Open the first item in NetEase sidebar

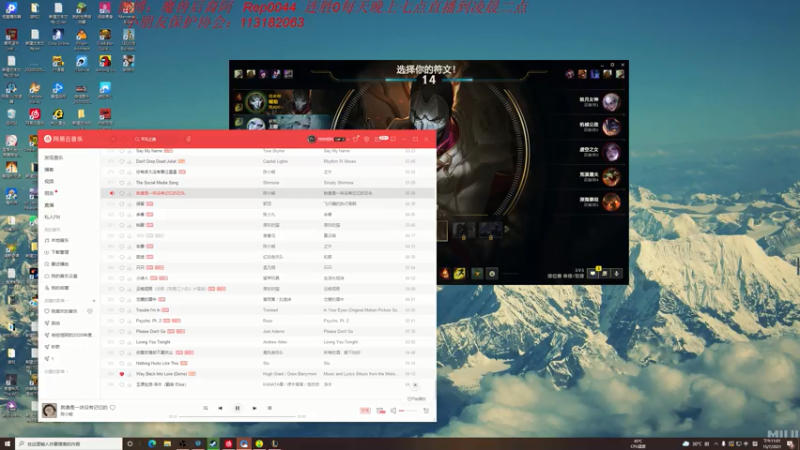coord(54,158)
